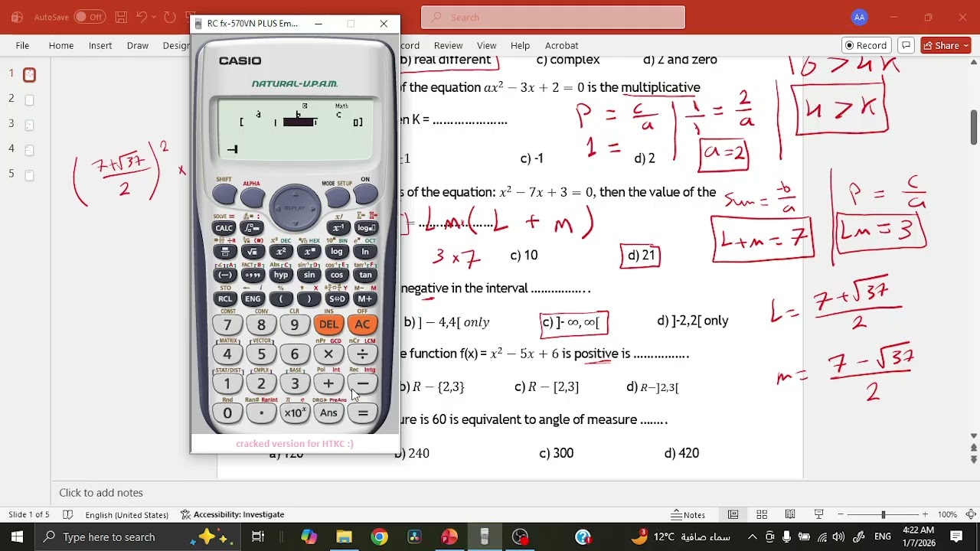Click the fraction key on the calculator

click(x=224, y=252)
